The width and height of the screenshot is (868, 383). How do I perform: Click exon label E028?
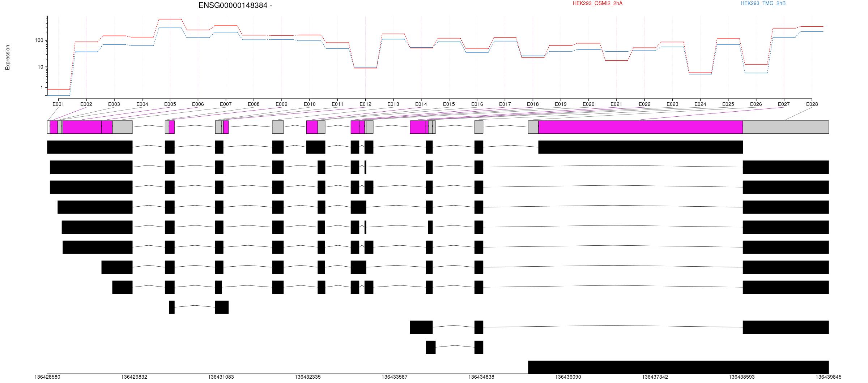click(812, 104)
